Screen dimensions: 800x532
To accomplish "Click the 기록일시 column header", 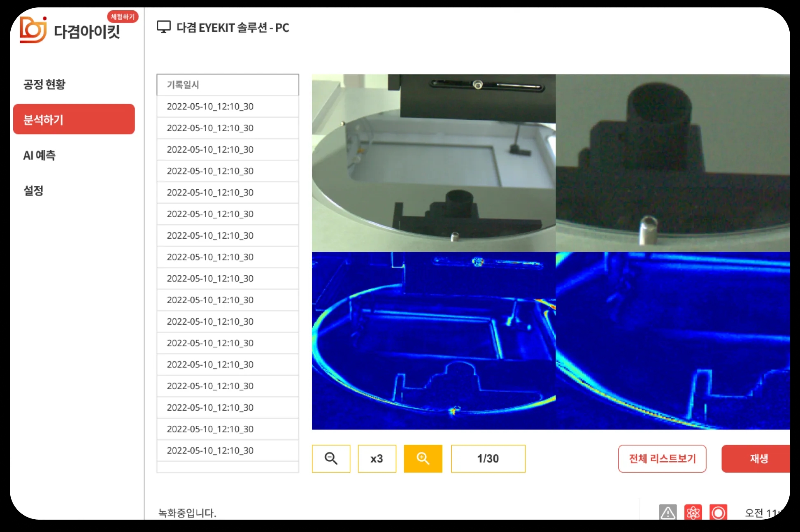I will (x=228, y=85).
